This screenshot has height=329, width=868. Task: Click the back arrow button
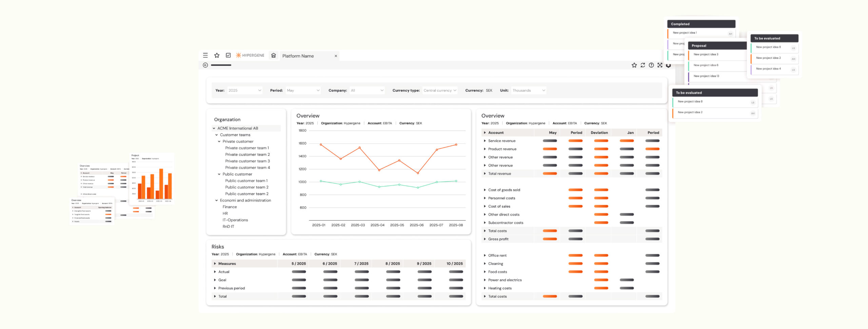(205, 65)
